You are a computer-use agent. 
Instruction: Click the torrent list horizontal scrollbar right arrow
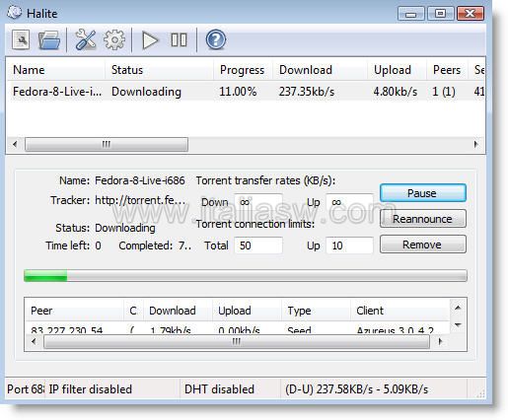pyautogui.click(x=475, y=144)
